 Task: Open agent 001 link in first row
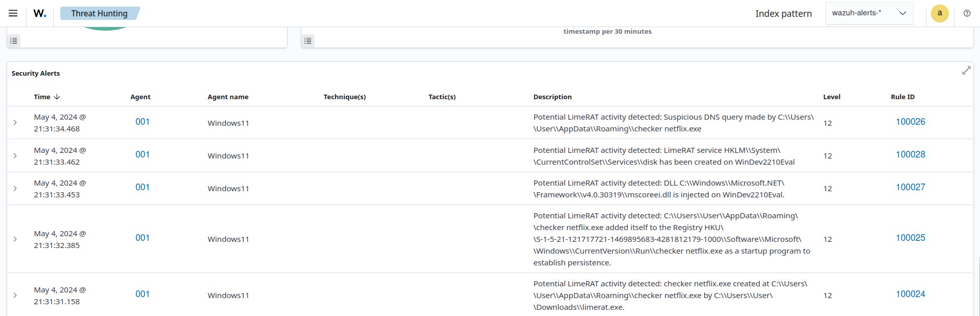[142, 122]
